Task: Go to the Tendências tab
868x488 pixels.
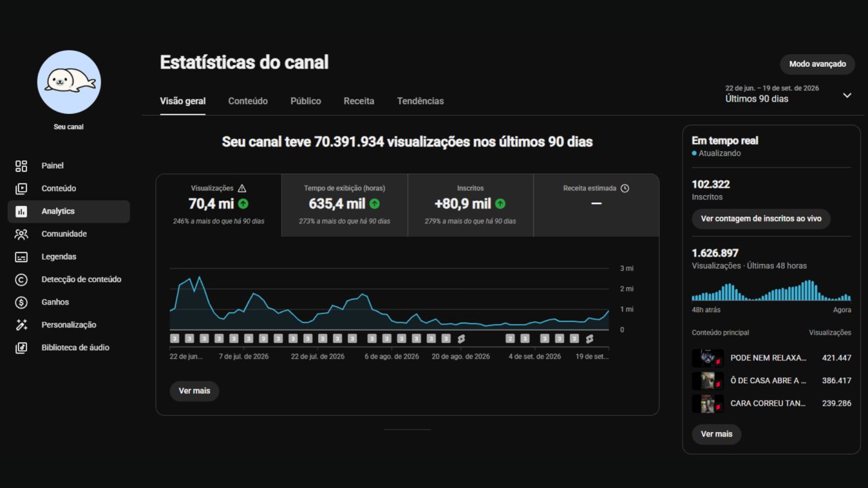Action: click(x=420, y=101)
